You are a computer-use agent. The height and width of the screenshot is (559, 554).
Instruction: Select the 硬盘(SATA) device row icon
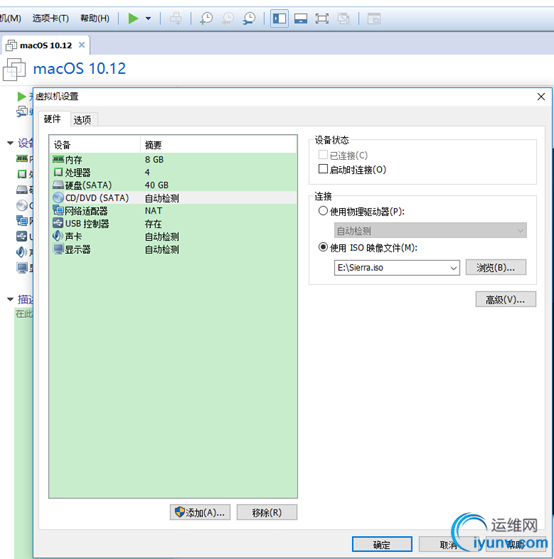(58, 185)
